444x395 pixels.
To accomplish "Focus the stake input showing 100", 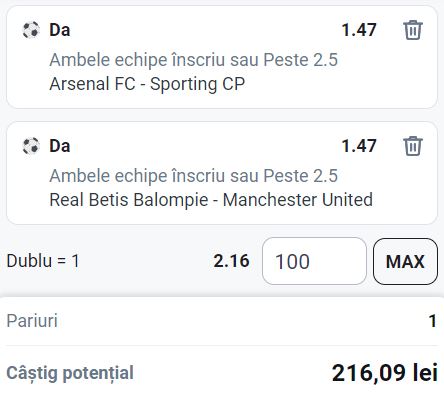I will tap(314, 261).
